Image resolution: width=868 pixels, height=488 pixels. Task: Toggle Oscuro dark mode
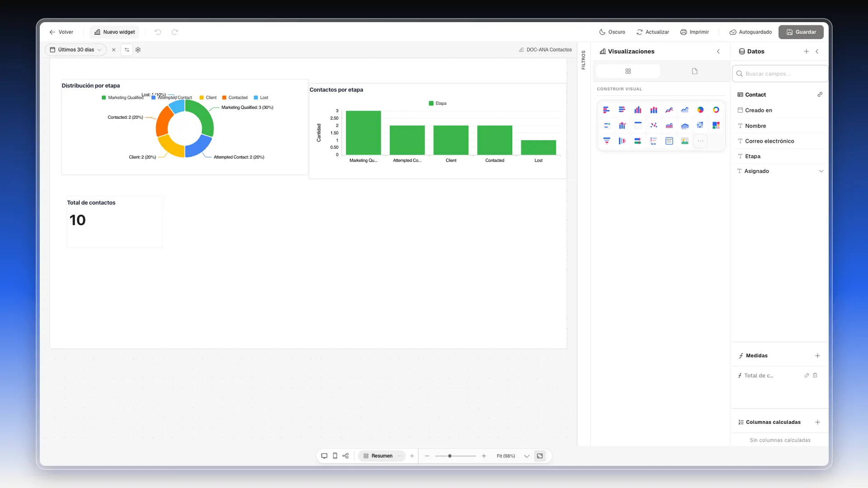point(612,32)
